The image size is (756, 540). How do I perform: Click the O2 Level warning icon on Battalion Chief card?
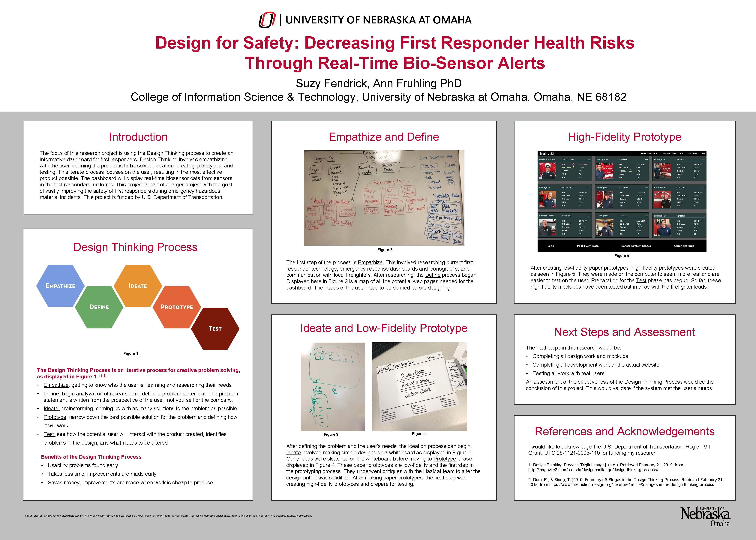point(574,168)
